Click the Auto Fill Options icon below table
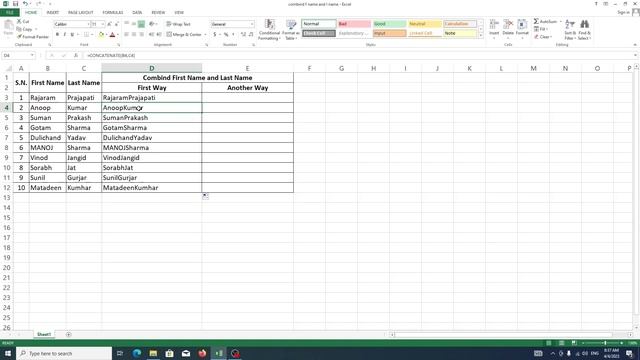This screenshot has height=360, width=640. 205,196
